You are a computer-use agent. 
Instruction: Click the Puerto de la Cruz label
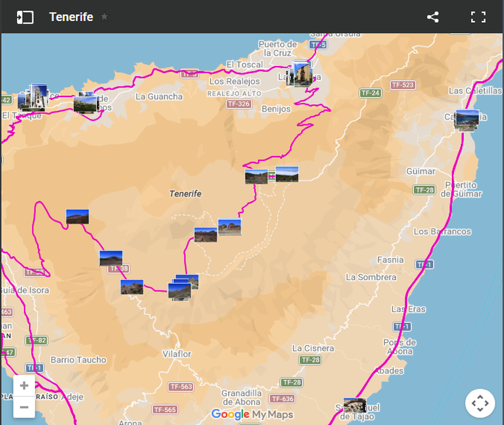pos(278,48)
